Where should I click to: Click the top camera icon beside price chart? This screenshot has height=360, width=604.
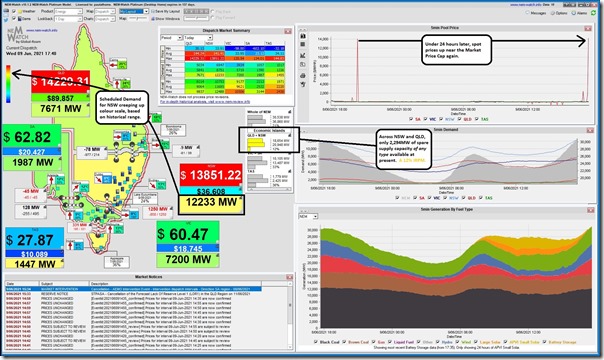point(303,36)
